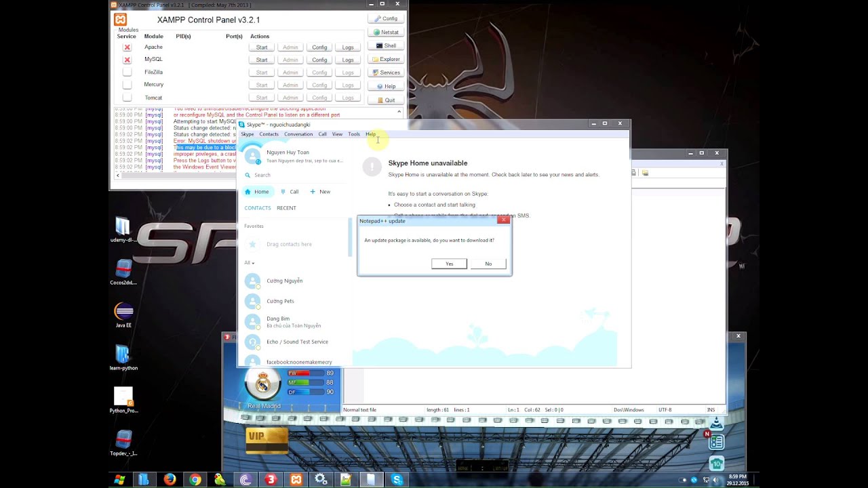Open the Skype Call dial pad

(x=290, y=192)
